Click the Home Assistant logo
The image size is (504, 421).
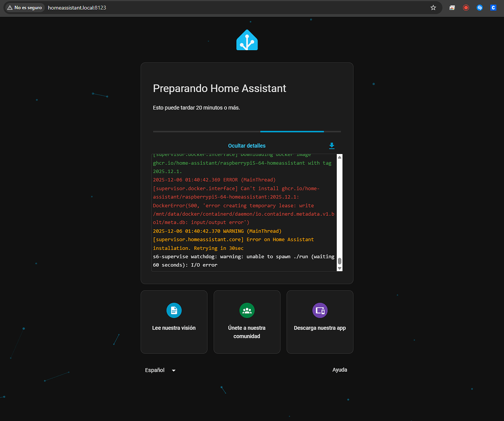[x=247, y=40]
